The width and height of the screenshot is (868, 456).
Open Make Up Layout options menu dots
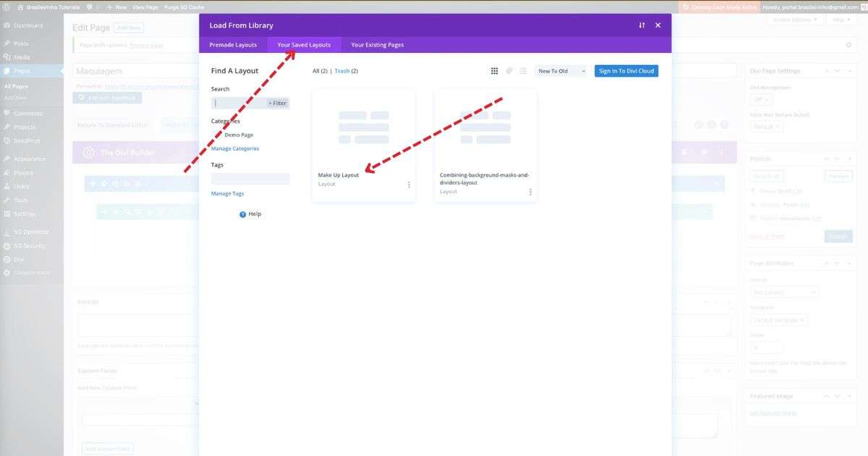409,185
